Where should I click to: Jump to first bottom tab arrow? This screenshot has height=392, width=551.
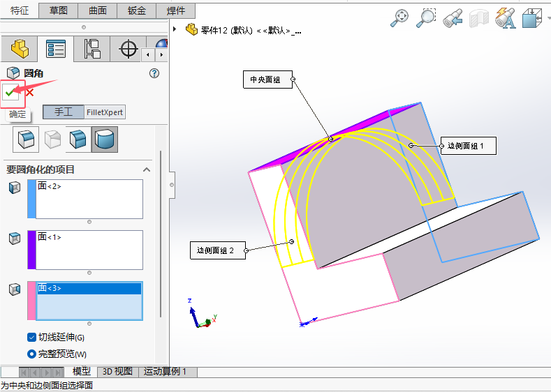click(24, 372)
